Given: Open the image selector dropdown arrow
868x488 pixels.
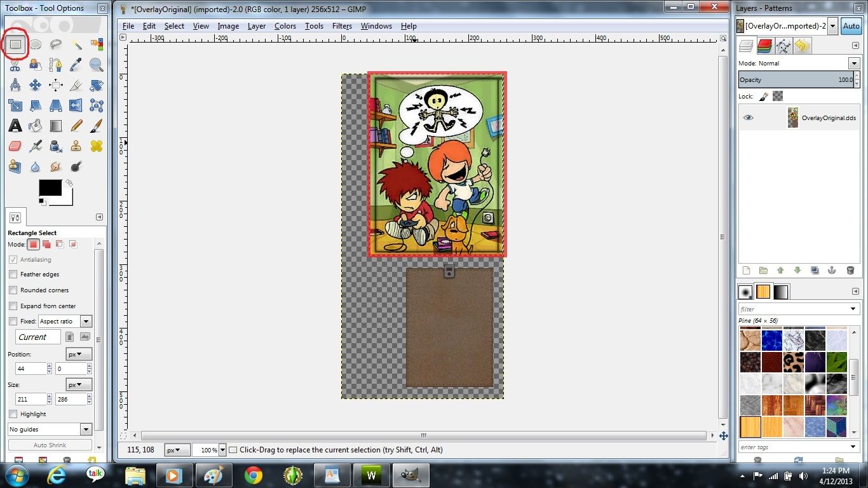Looking at the screenshot, I should click(832, 26).
